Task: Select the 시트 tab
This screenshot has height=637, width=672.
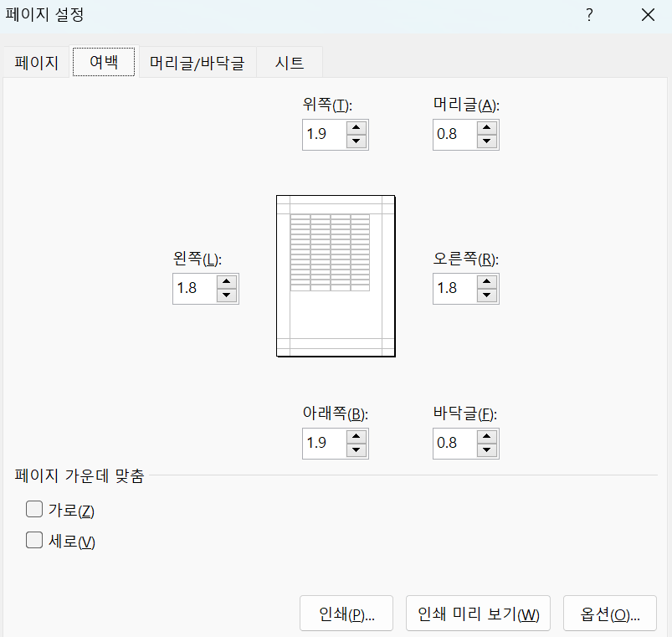Action: coord(289,62)
